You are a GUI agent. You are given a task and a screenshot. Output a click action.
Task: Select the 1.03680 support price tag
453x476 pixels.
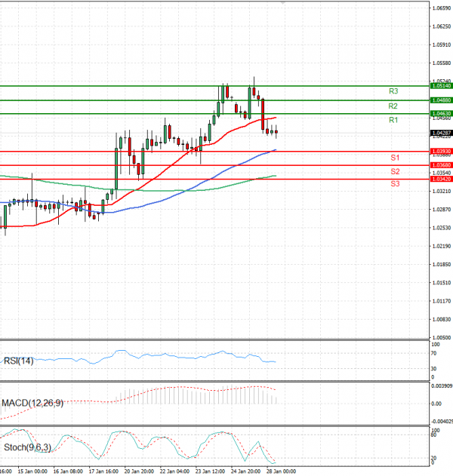coord(442,165)
